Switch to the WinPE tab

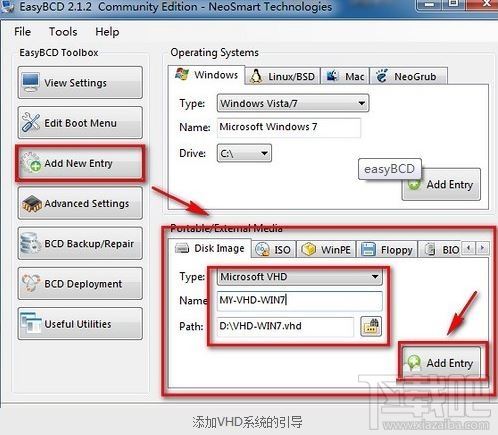(326, 249)
